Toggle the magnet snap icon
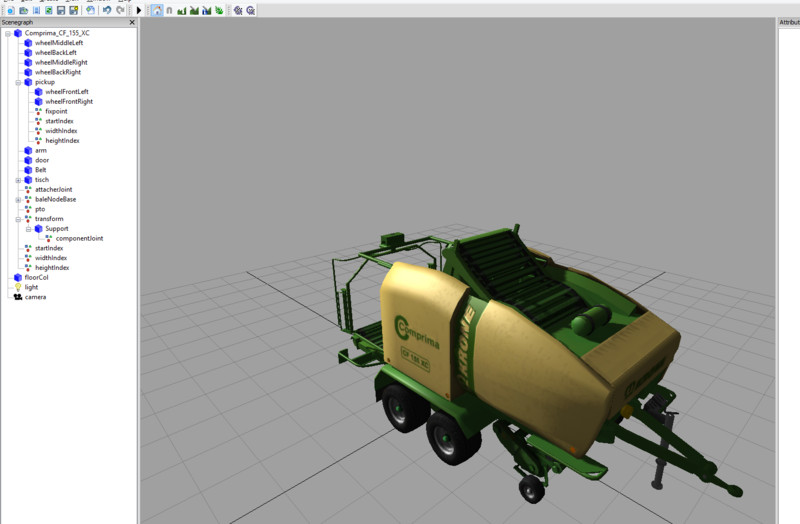 click(x=169, y=10)
